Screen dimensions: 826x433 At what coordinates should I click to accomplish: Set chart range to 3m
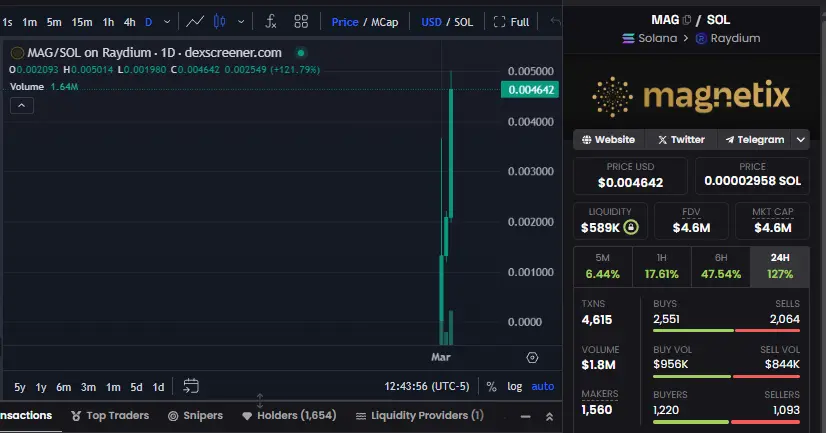click(88, 387)
